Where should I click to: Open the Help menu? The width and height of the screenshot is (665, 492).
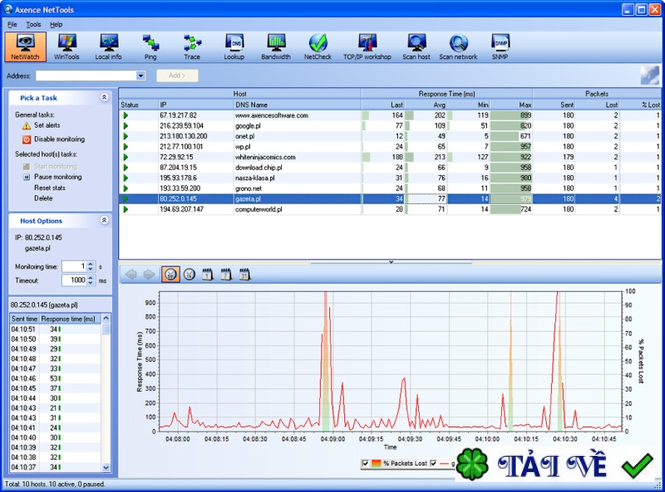pos(56,24)
